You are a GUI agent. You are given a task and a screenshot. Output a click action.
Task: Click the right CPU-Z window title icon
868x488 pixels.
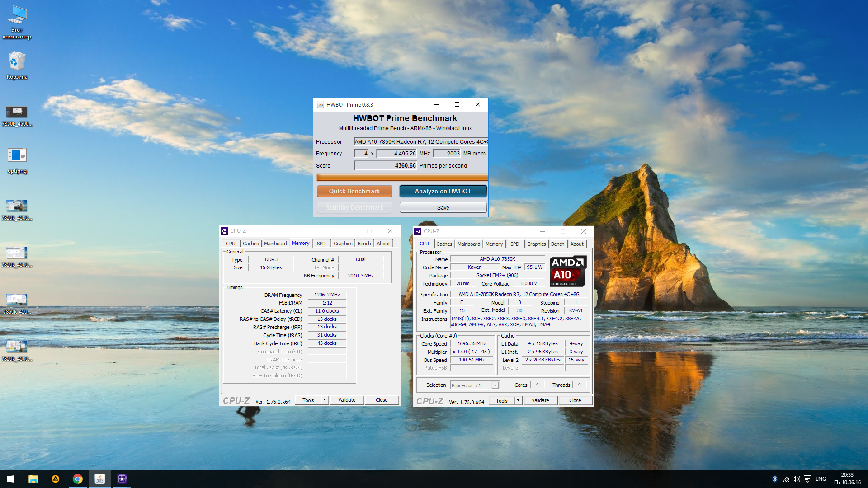click(418, 231)
